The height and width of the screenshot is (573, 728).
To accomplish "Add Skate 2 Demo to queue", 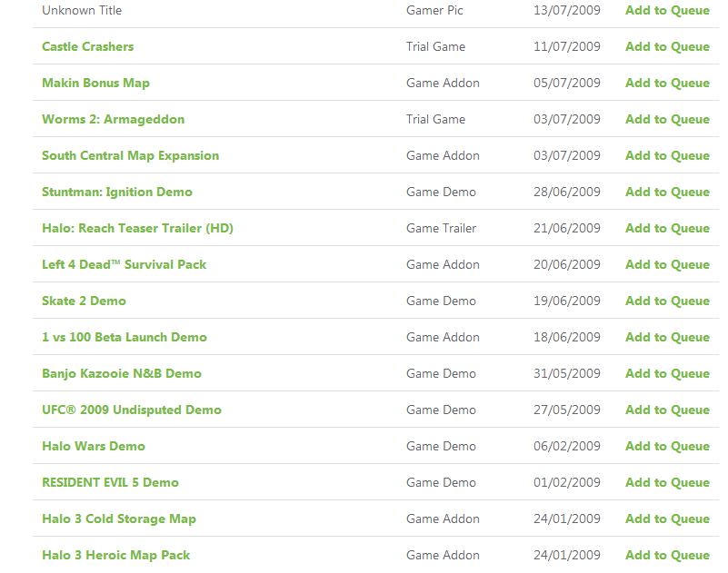I will (x=667, y=301).
